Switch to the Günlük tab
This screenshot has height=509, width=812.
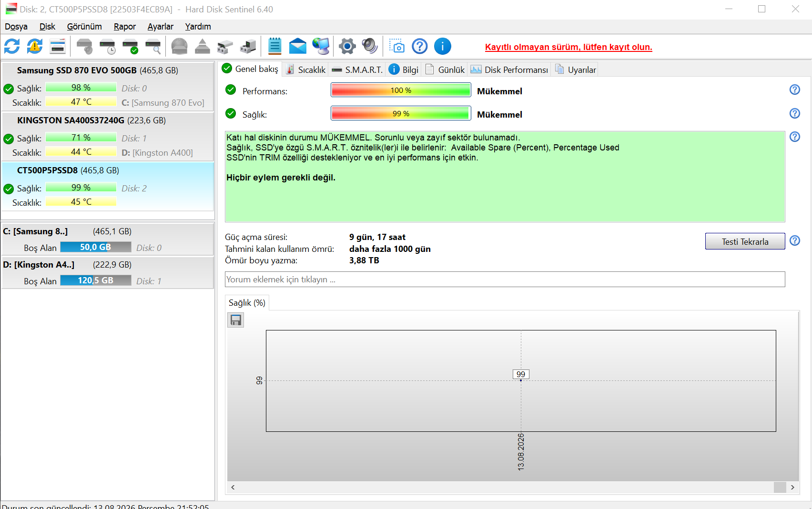click(445, 70)
